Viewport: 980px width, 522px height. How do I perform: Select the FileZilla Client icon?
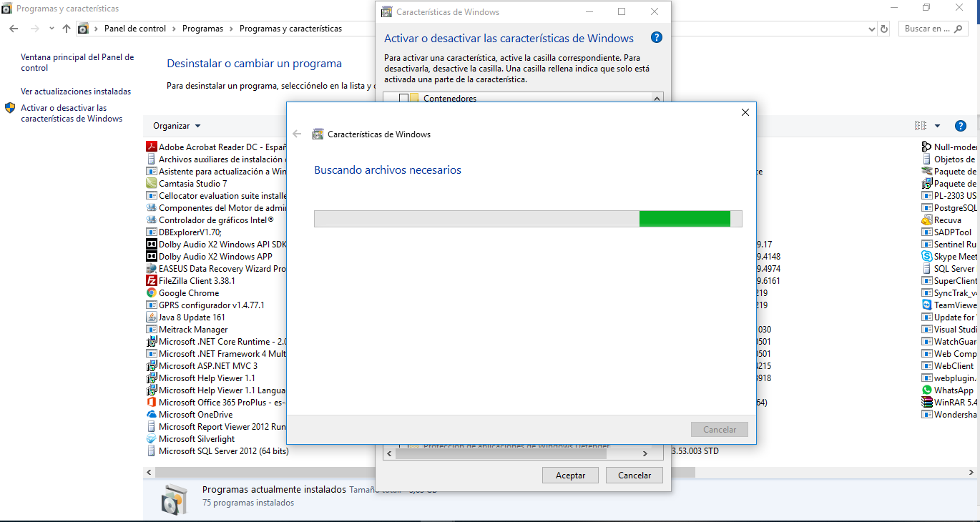(152, 280)
